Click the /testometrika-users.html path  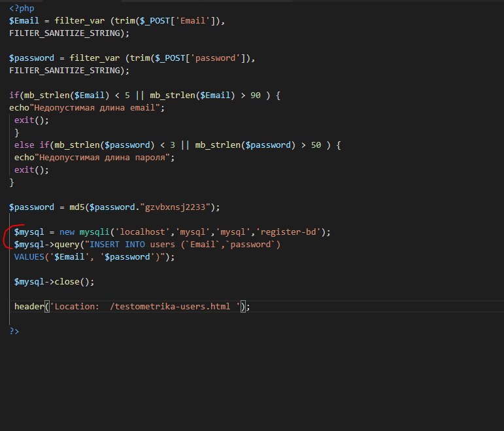[170, 307]
